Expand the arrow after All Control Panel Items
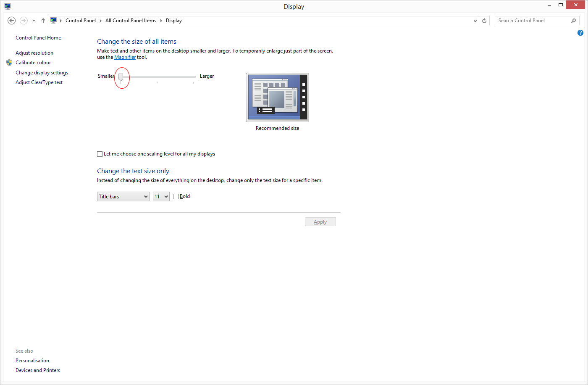The height and width of the screenshot is (385, 588). tap(161, 21)
